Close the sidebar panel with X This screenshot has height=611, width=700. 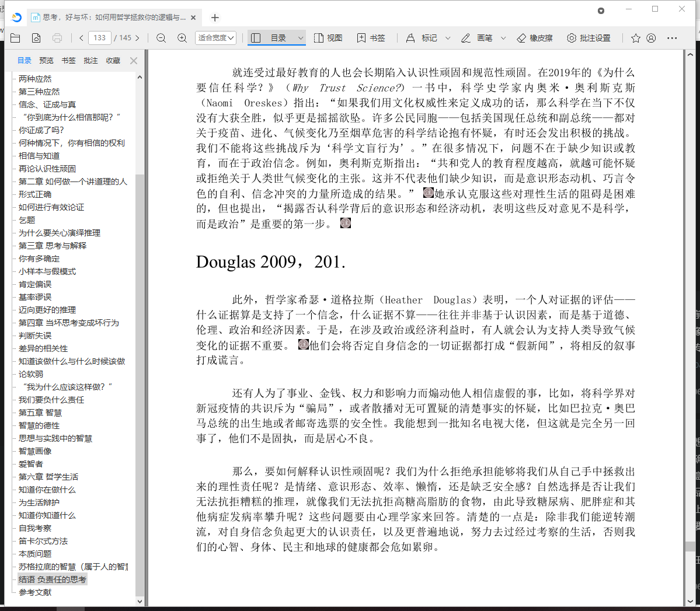tap(134, 61)
